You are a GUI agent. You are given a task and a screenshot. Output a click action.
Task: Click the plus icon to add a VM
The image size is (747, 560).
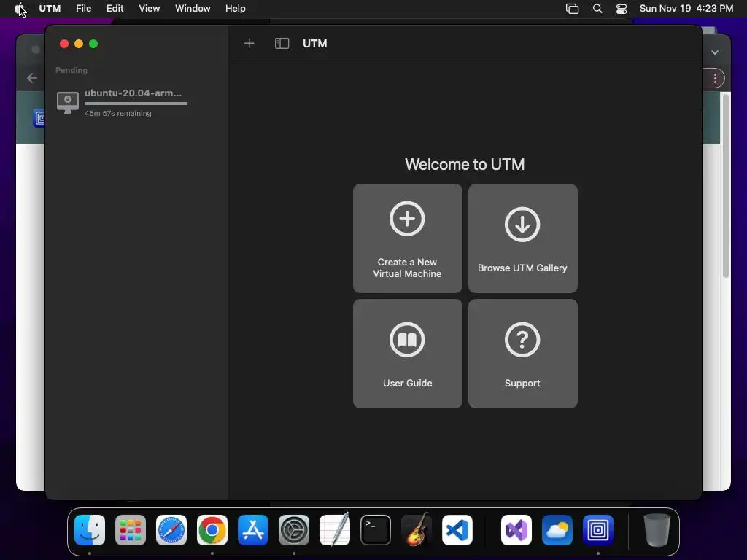point(249,43)
